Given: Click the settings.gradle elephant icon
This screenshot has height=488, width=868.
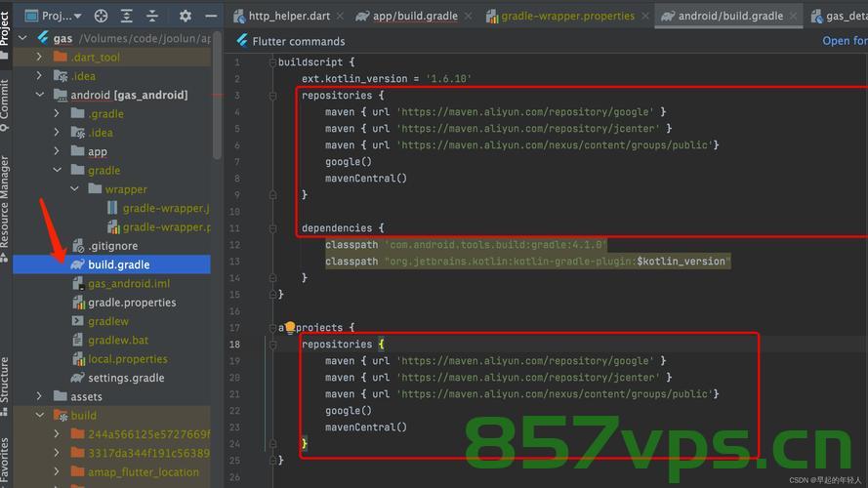Looking at the screenshot, I should tap(77, 378).
